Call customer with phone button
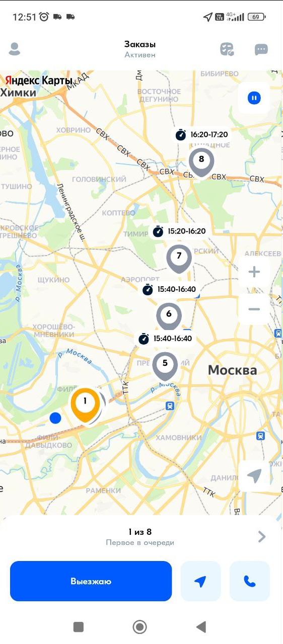 (250, 581)
